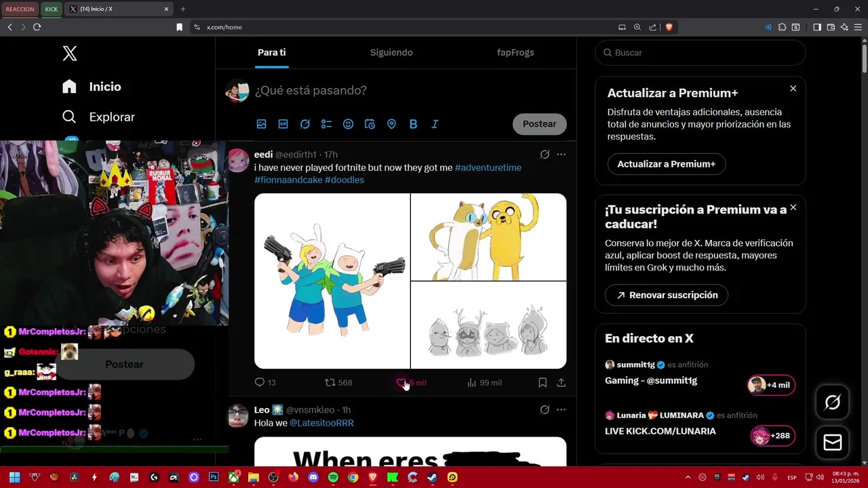This screenshot has height=488, width=868.
Task: Switch to the KICK browser tab
Action: (x=52, y=9)
